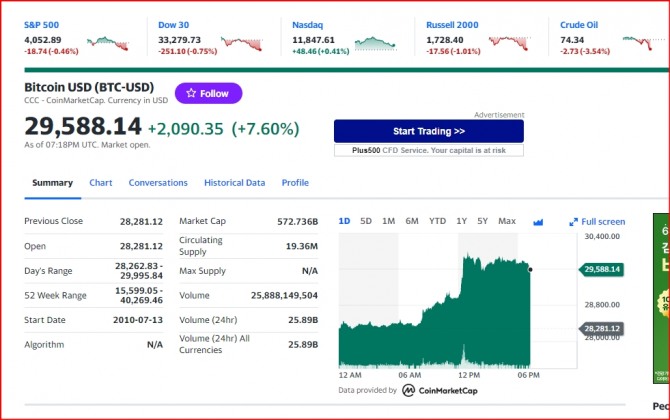Select the Max chart range
This screenshot has height=420, width=670.
507,221
